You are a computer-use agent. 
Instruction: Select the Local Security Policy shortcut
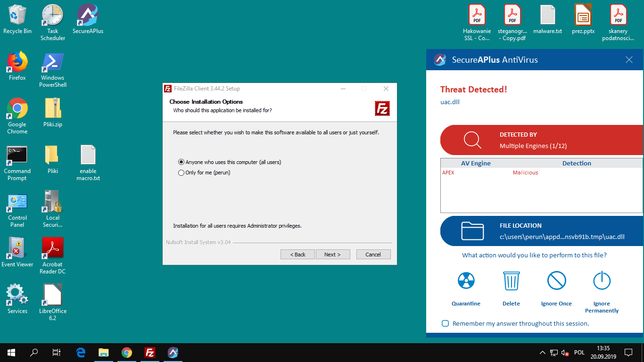point(53,209)
